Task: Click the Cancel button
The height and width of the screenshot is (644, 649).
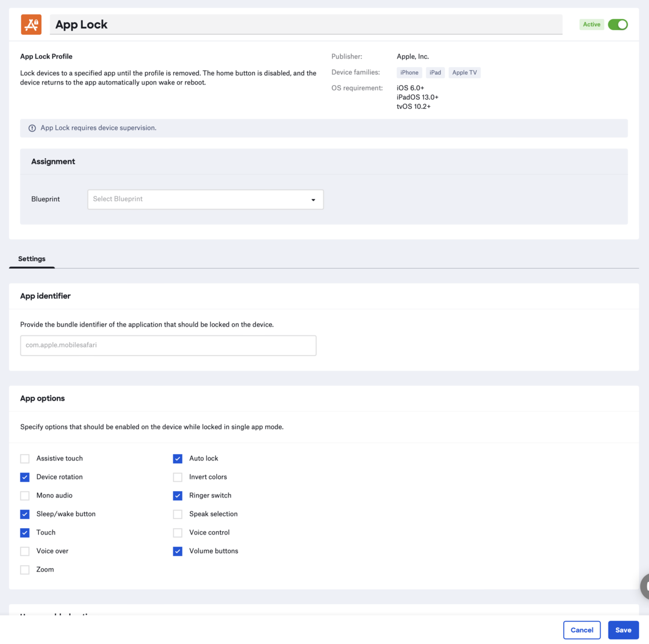Action: pos(581,630)
